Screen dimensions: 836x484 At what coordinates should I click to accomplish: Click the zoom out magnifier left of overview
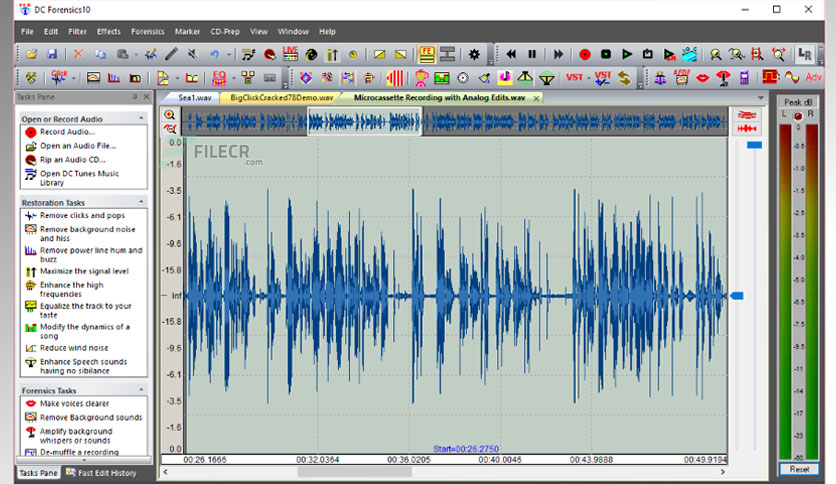[x=170, y=128]
